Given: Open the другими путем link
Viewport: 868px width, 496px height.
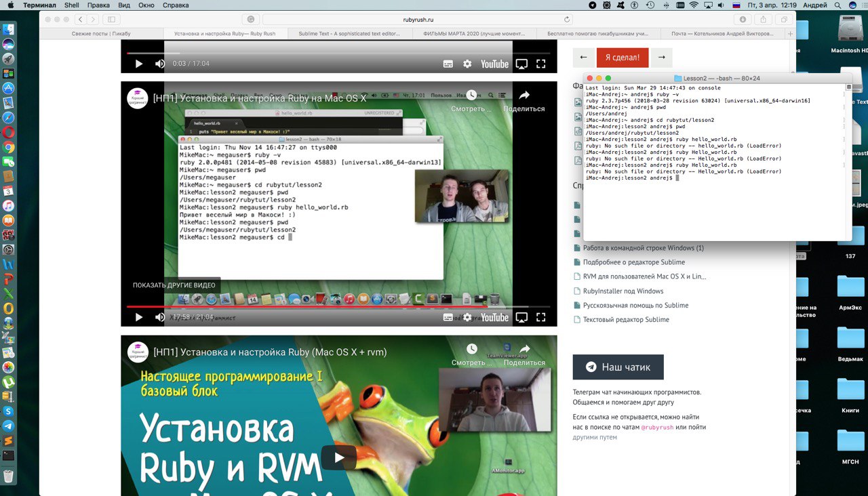Looking at the screenshot, I should [x=595, y=437].
